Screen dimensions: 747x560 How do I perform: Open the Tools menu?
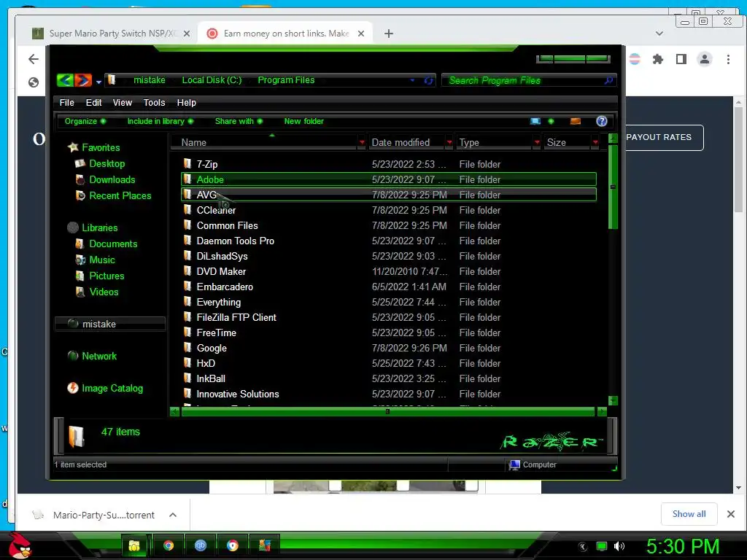point(155,102)
